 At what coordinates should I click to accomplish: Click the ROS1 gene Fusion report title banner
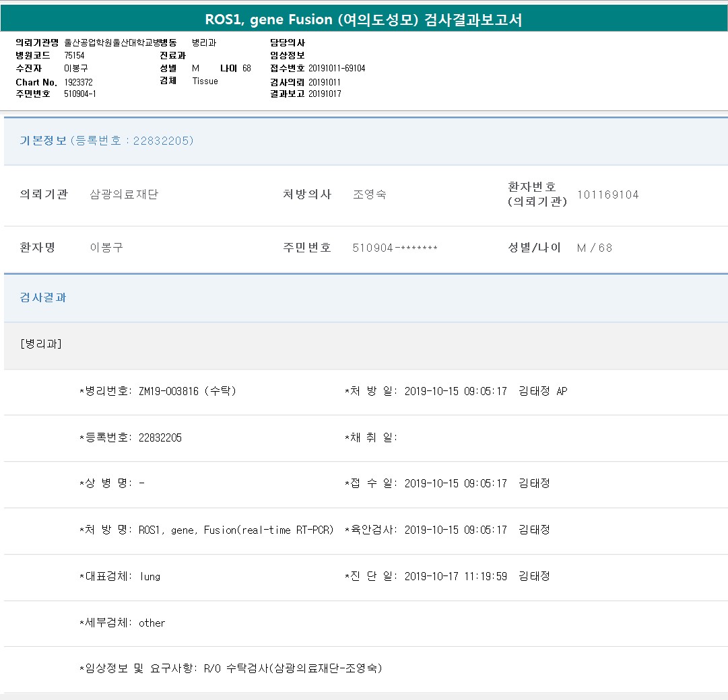pos(364,20)
